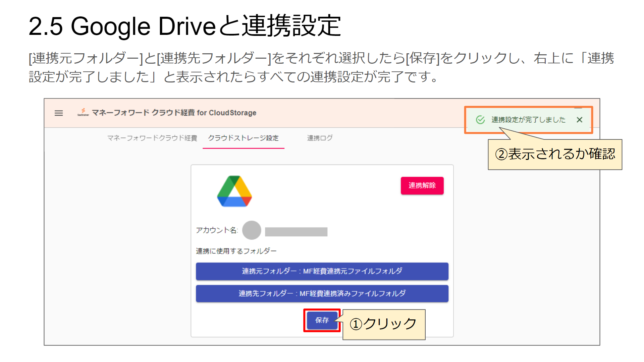Click the 連携に使用するフォルダー label
This screenshot has height=362, width=644.
coord(236,251)
